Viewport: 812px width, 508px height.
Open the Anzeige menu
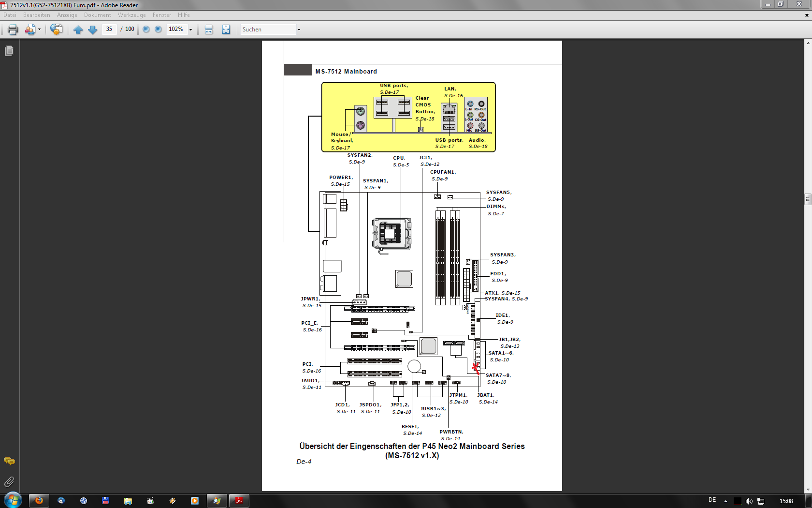67,15
